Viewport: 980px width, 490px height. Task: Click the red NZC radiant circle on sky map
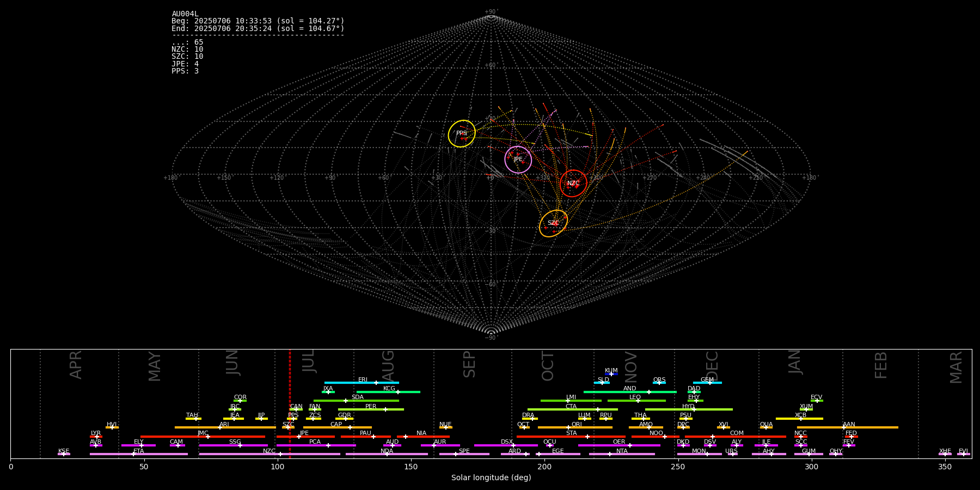pos(573,183)
